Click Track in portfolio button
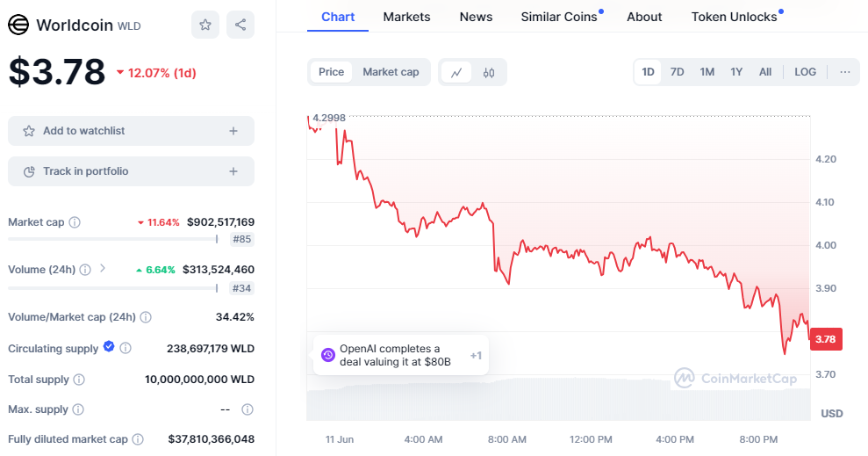Viewport: 868px width, 456px height. pyautogui.click(x=131, y=171)
